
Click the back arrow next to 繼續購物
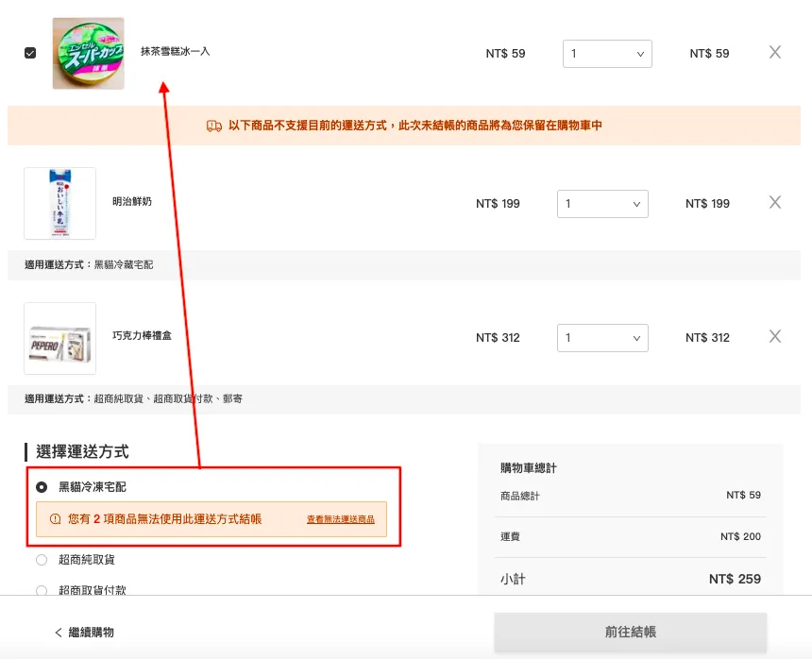[x=58, y=632]
